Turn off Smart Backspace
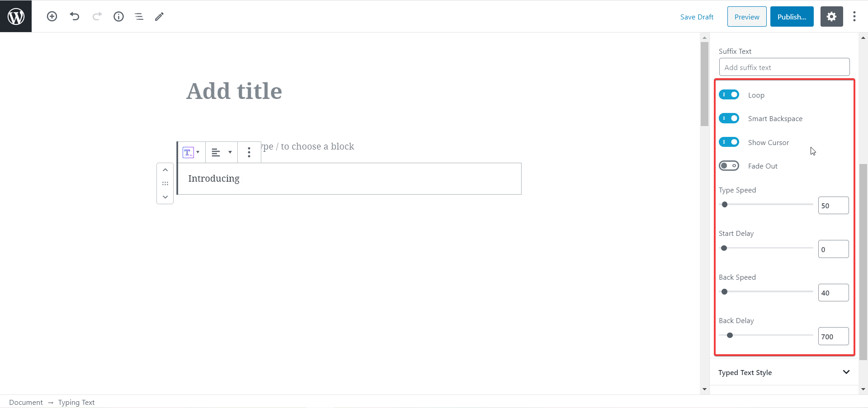 click(x=729, y=118)
